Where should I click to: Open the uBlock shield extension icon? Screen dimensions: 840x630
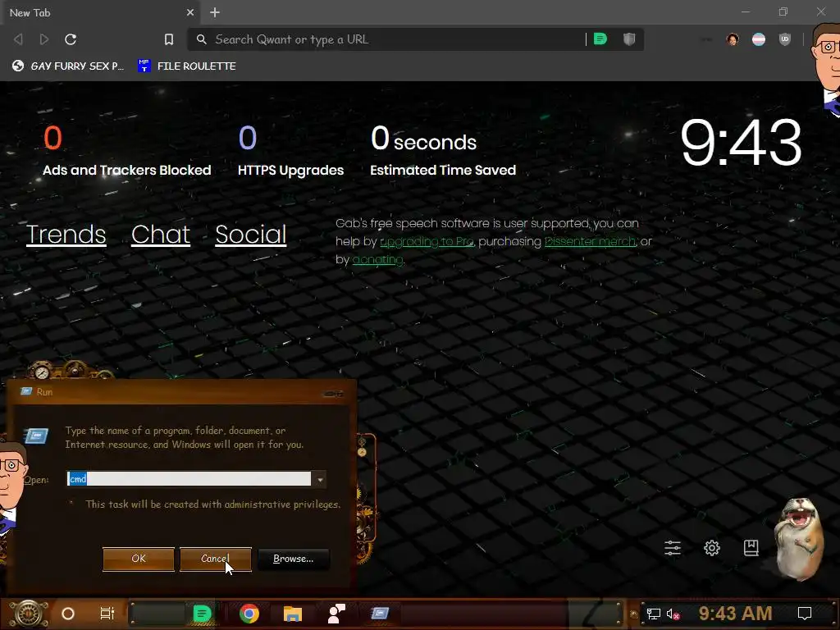click(785, 39)
